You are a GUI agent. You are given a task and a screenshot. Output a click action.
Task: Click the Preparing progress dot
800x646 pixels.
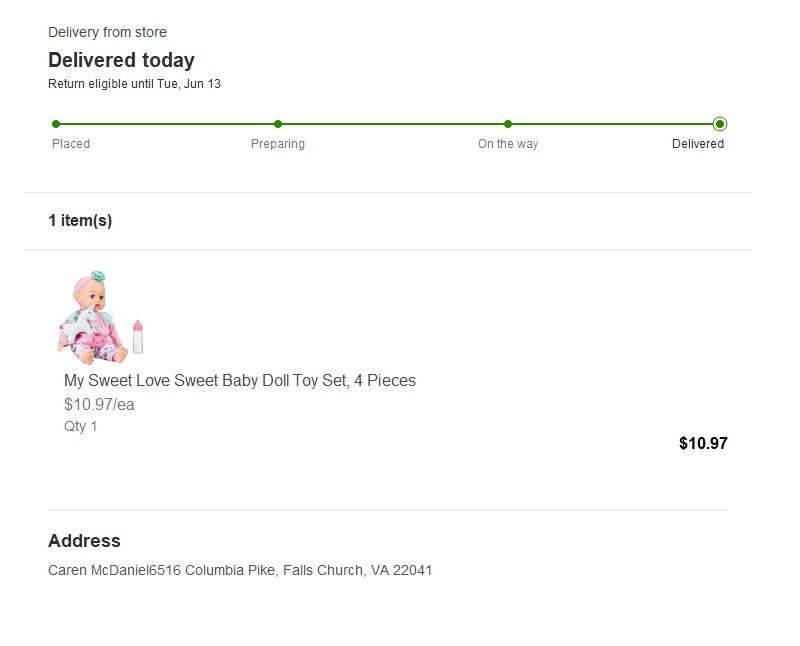pyautogui.click(x=278, y=124)
